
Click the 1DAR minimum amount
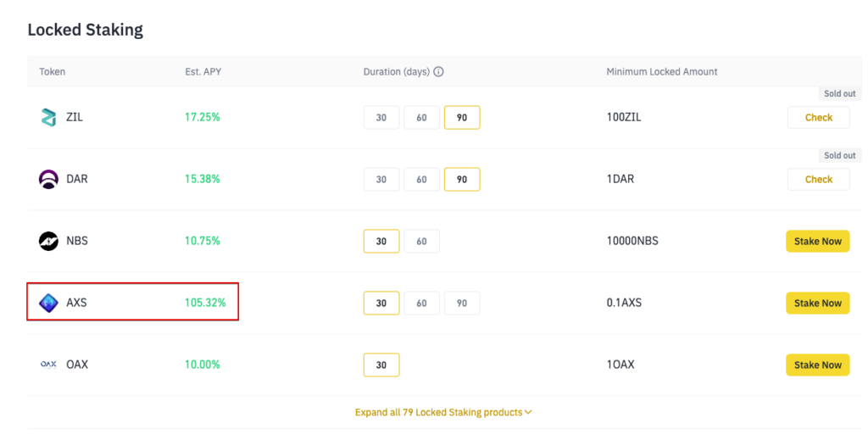620,180
